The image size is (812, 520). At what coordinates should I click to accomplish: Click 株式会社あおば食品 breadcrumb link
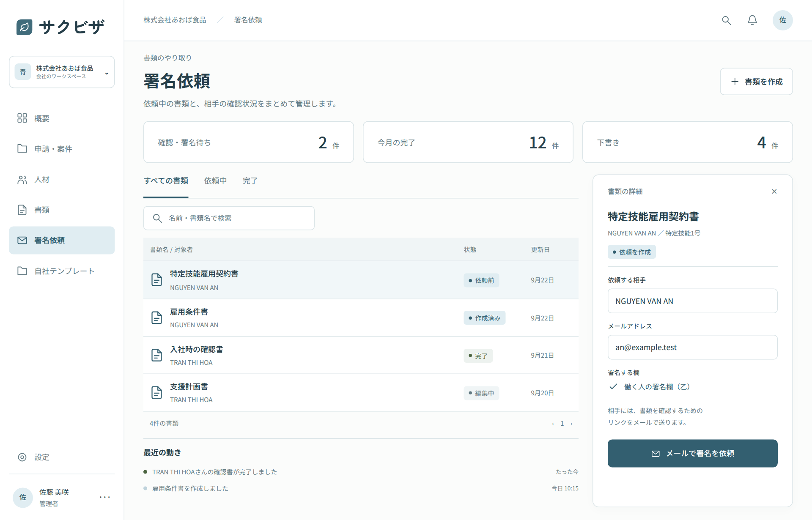(175, 20)
